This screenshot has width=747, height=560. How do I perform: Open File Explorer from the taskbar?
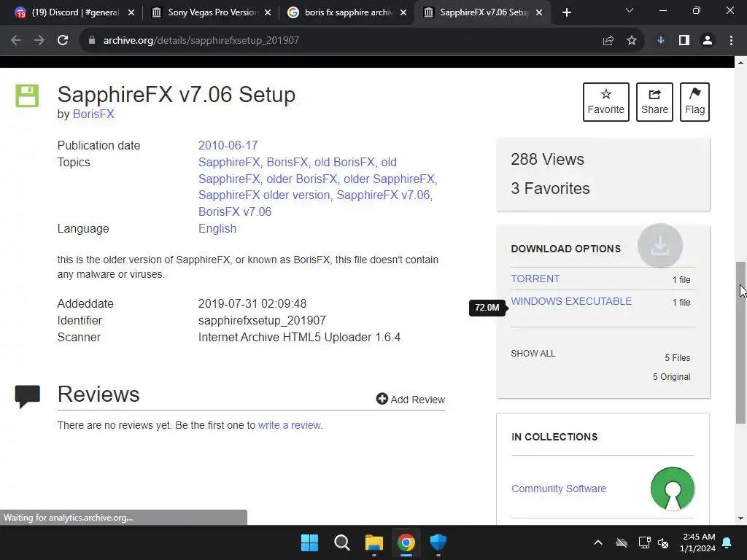point(374,542)
